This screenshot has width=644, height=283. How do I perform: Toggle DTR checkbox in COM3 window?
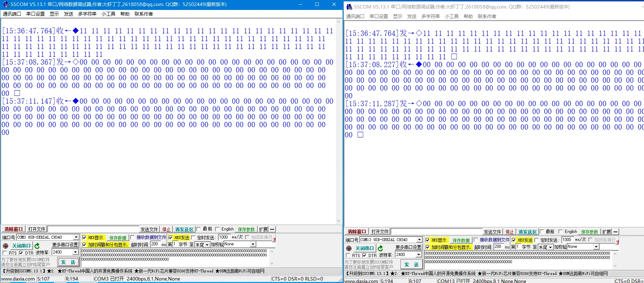click(21, 253)
